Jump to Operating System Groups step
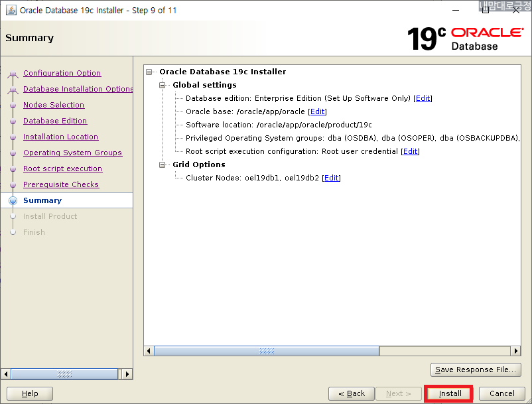Viewport: 532px width, 404px height. pos(72,153)
